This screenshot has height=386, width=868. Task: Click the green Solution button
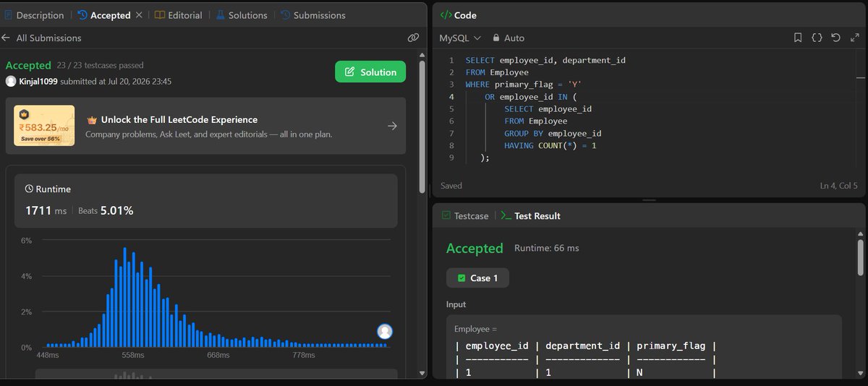370,72
